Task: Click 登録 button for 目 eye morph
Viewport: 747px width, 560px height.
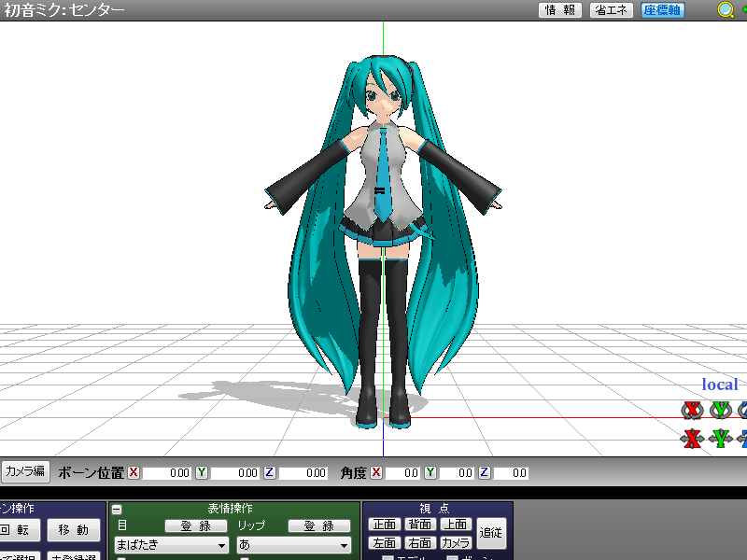Action: [196, 525]
